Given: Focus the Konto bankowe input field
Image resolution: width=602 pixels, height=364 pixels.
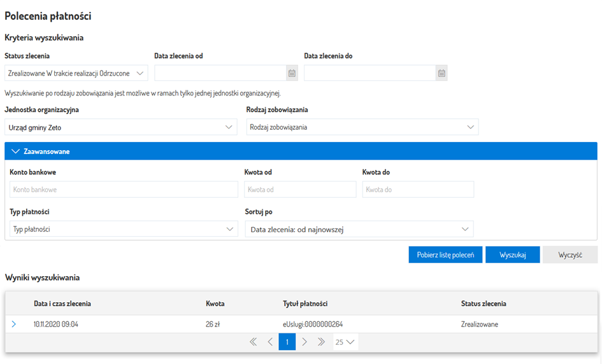Looking at the screenshot, I should [124, 190].
